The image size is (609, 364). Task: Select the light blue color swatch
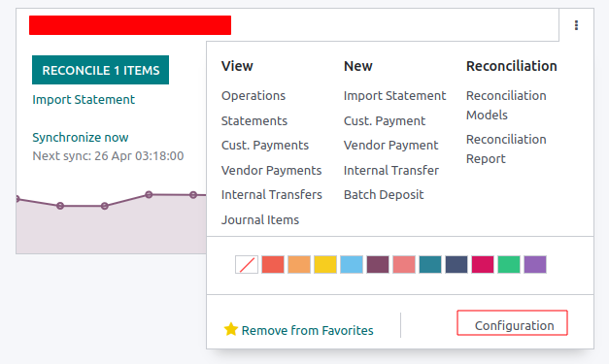point(352,265)
